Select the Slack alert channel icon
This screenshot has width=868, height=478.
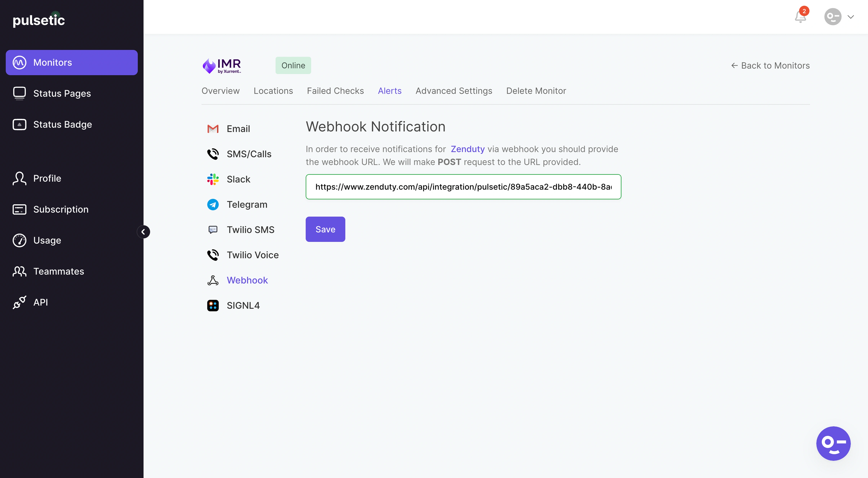pos(213,179)
